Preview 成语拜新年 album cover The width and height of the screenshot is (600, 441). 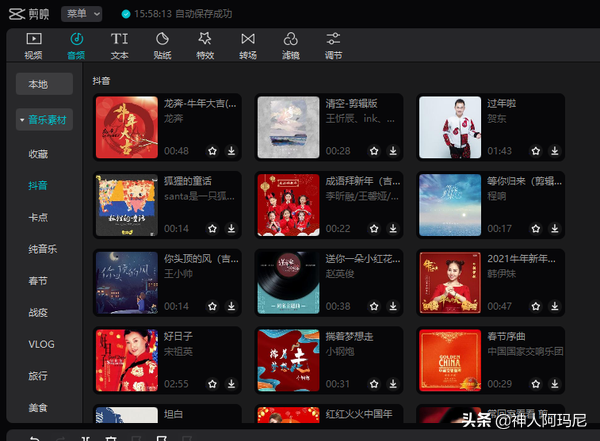[x=289, y=205]
